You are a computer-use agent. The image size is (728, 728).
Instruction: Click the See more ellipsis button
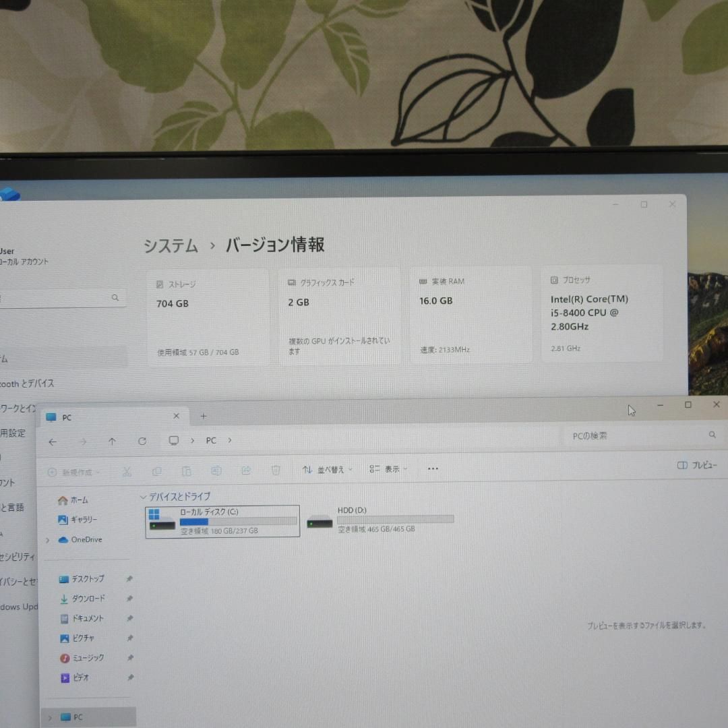(432, 468)
